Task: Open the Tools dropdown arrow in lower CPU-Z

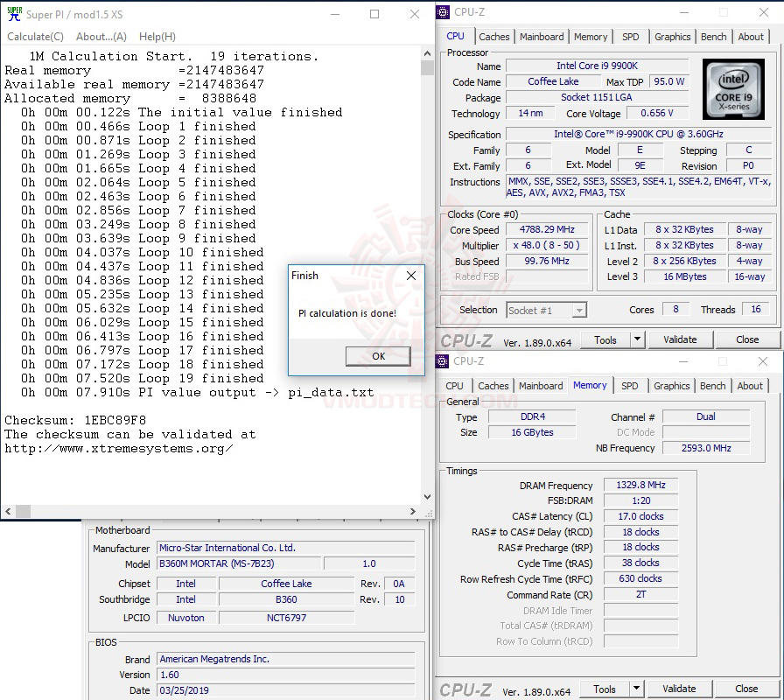Action: pos(636,689)
